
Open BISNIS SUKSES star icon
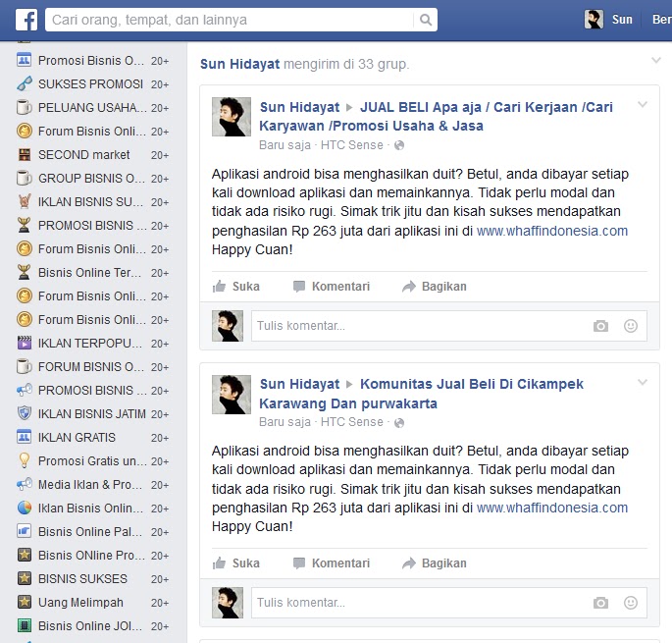tap(24, 578)
